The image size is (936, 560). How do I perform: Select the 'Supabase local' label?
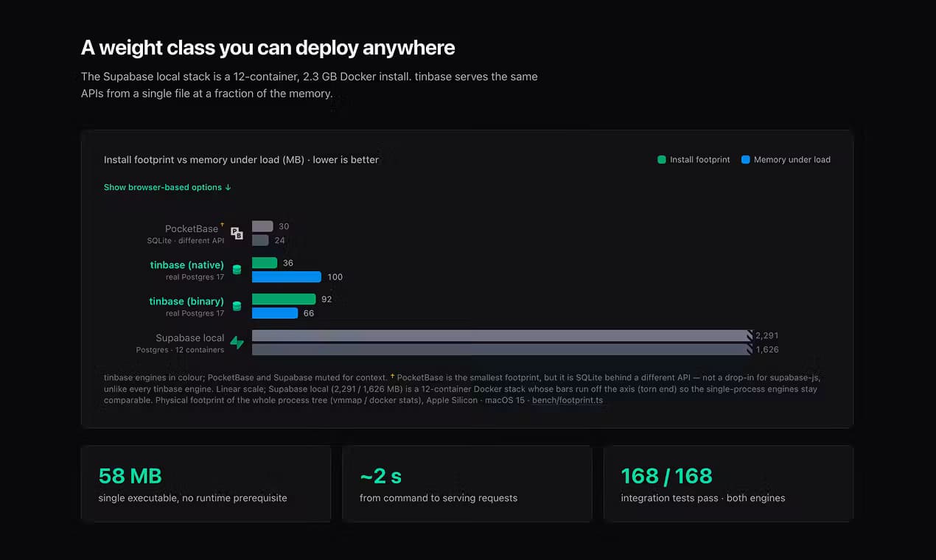click(190, 337)
